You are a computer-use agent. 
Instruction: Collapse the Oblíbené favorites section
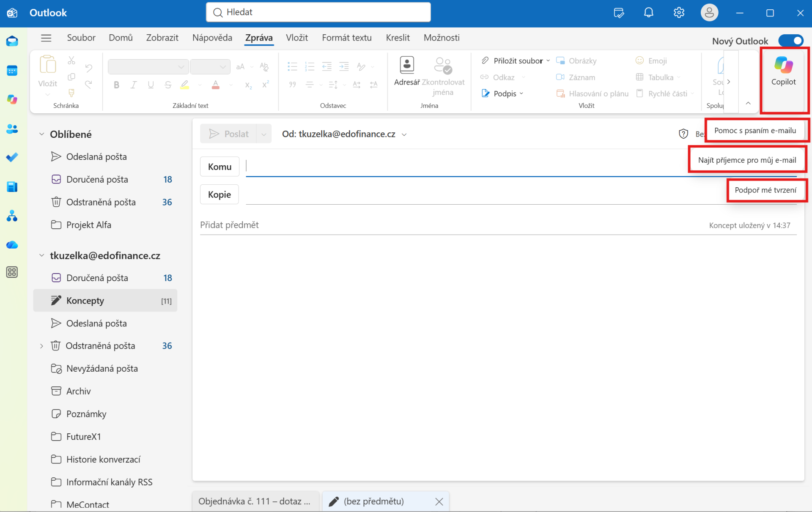coord(41,134)
